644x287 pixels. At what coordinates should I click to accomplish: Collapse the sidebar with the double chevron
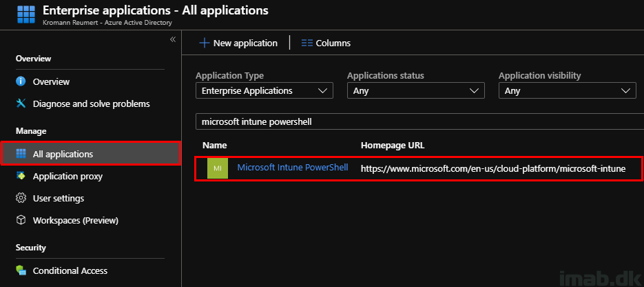(x=173, y=39)
